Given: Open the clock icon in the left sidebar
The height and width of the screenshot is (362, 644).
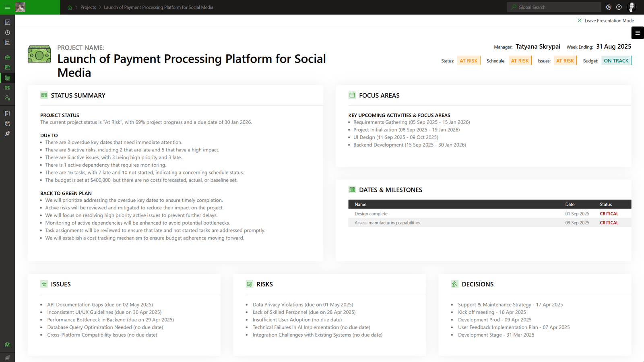Looking at the screenshot, I should (x=7, y=33).
